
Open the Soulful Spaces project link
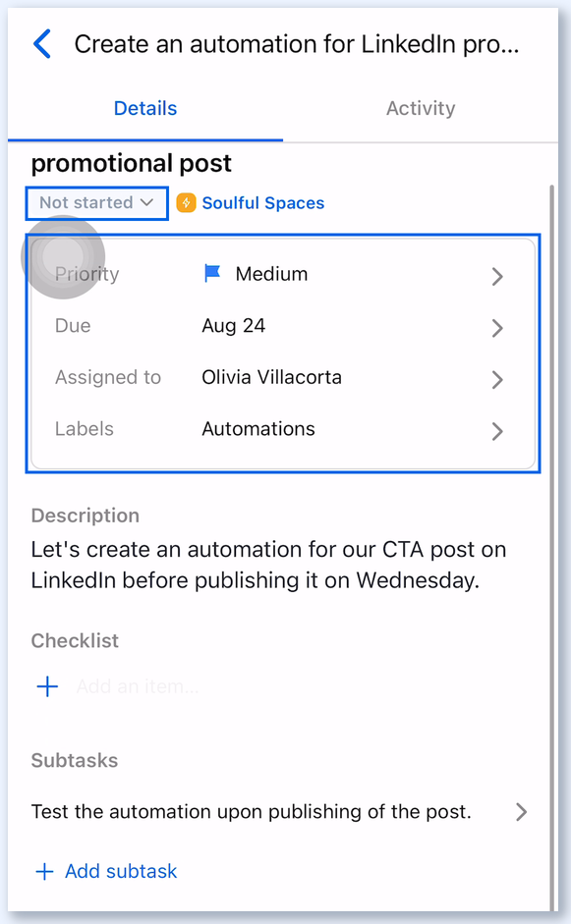[263, 202]
